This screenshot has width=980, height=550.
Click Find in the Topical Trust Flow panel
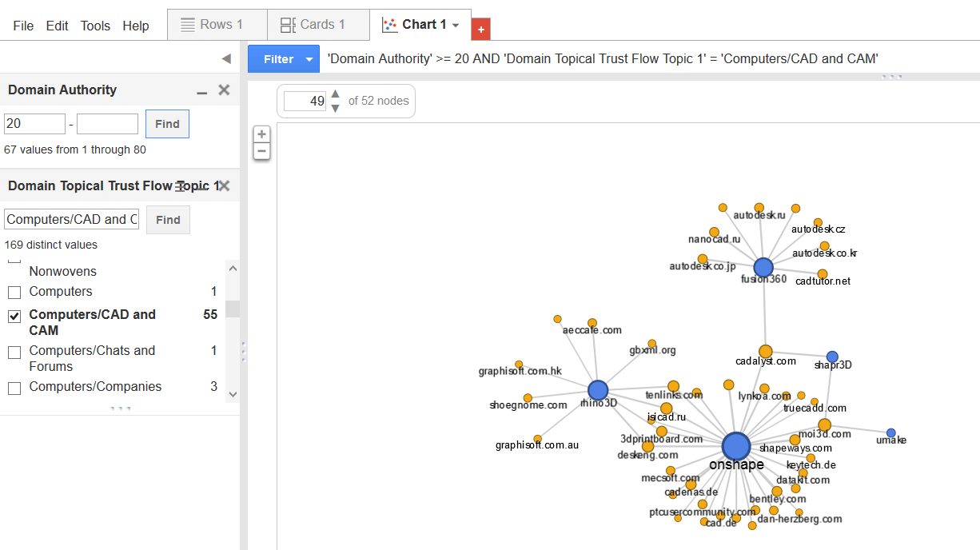tap(168, 219)
